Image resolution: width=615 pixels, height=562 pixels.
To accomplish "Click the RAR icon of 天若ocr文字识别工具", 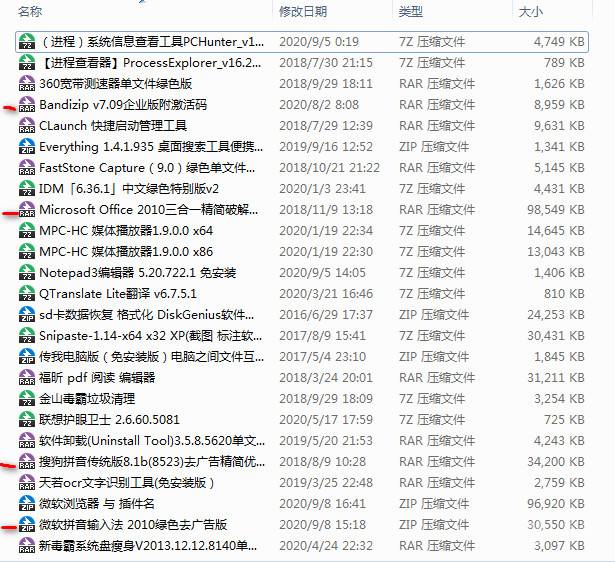I will pos(27,483).
